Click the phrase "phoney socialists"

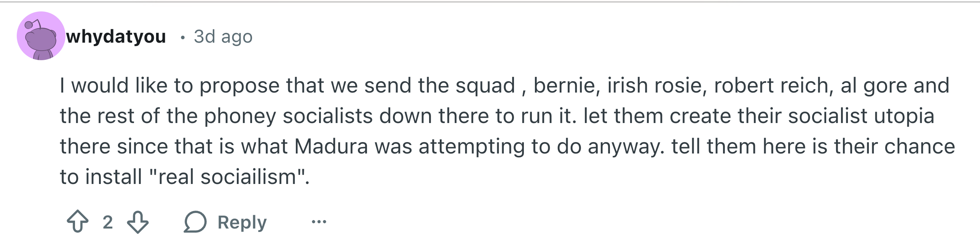point(288,116)
